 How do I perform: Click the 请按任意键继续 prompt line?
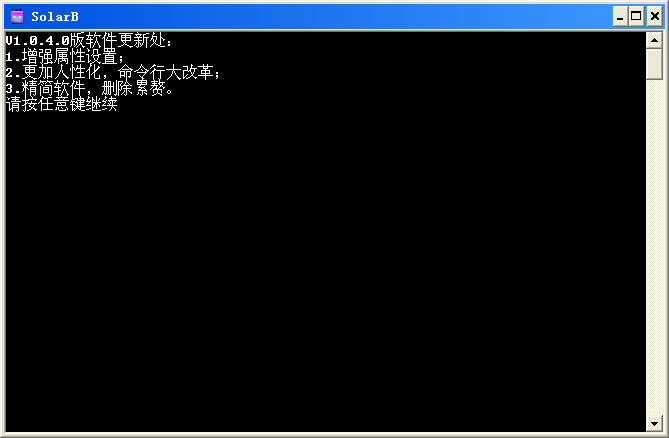tap(61, 104)
